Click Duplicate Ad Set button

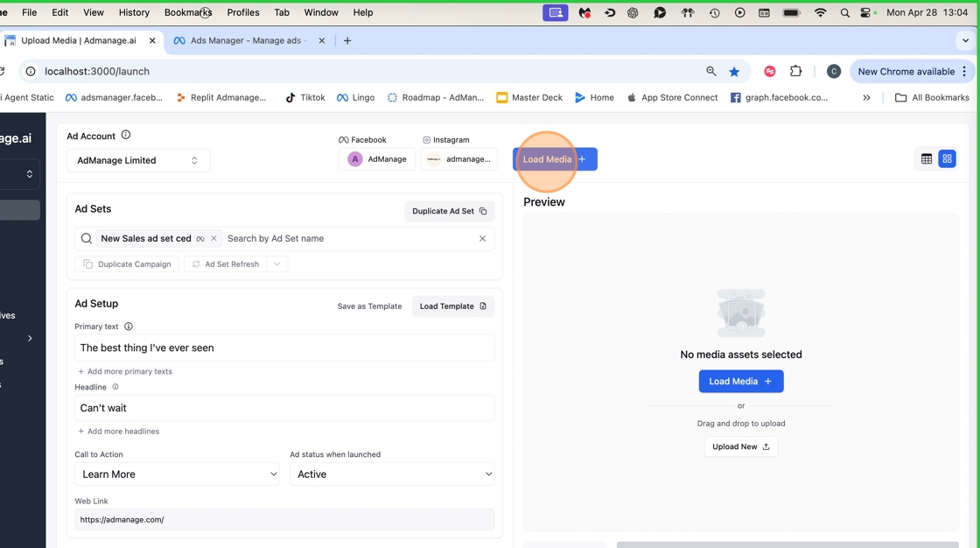pos(450,211)
